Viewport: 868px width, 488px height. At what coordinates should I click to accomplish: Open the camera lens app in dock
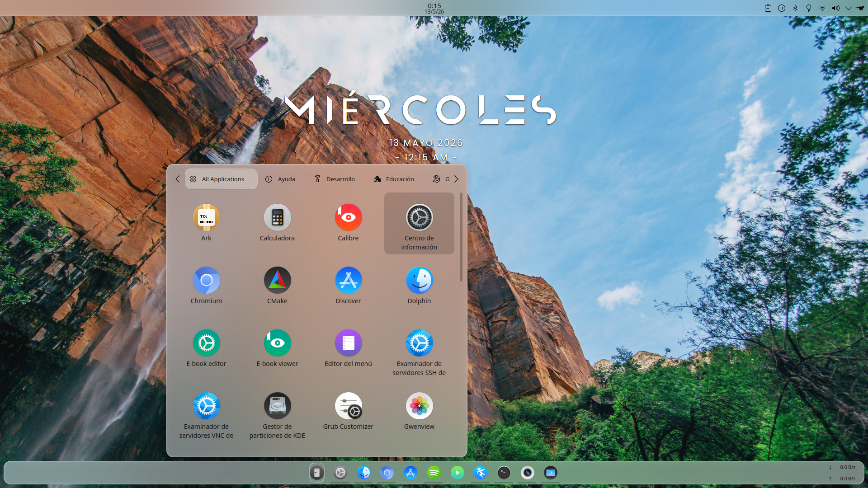point(528,473)
